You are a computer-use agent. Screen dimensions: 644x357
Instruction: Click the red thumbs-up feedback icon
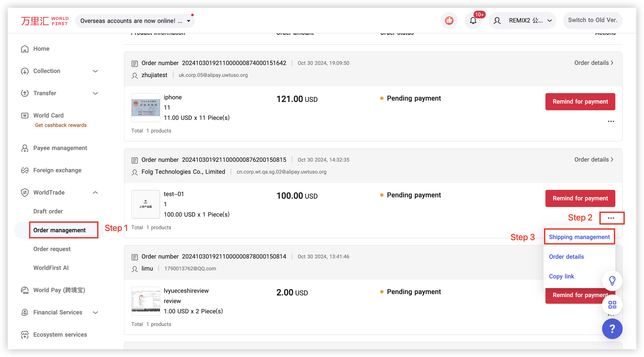pos(449,21)
